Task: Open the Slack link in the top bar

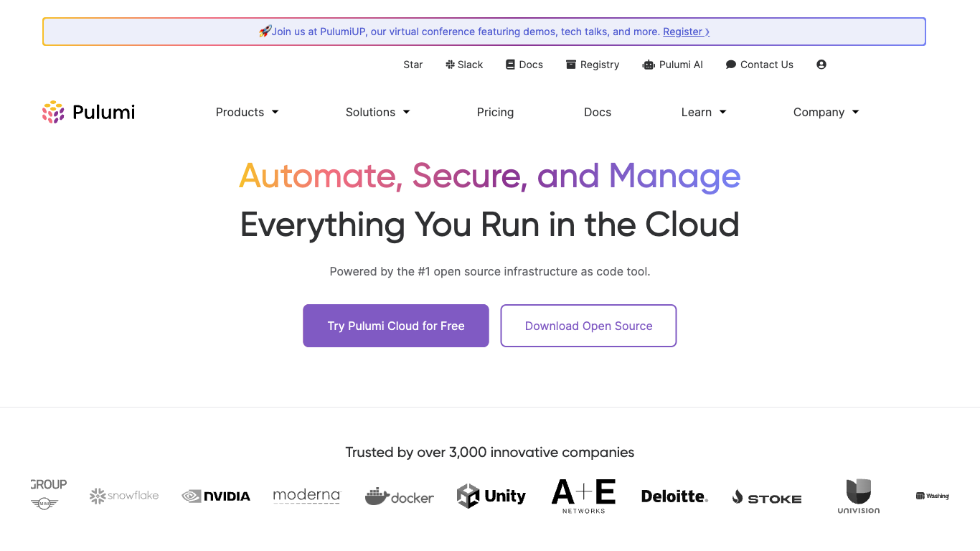Action: pos(464,65)
